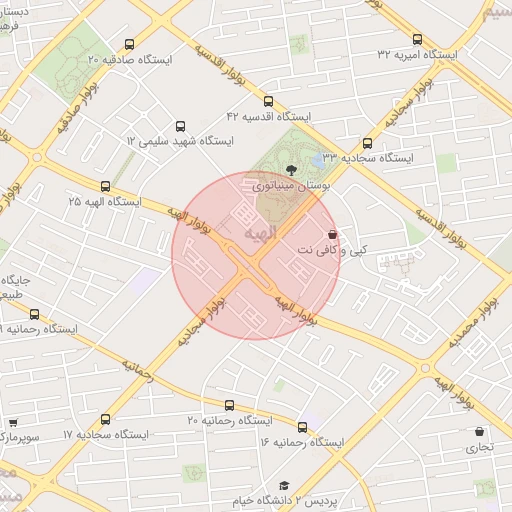Screen dimensions: 512x512
Task: Click the bus icon of ایستگاه رحمانیه ۲۰
Action: (229, 405)
